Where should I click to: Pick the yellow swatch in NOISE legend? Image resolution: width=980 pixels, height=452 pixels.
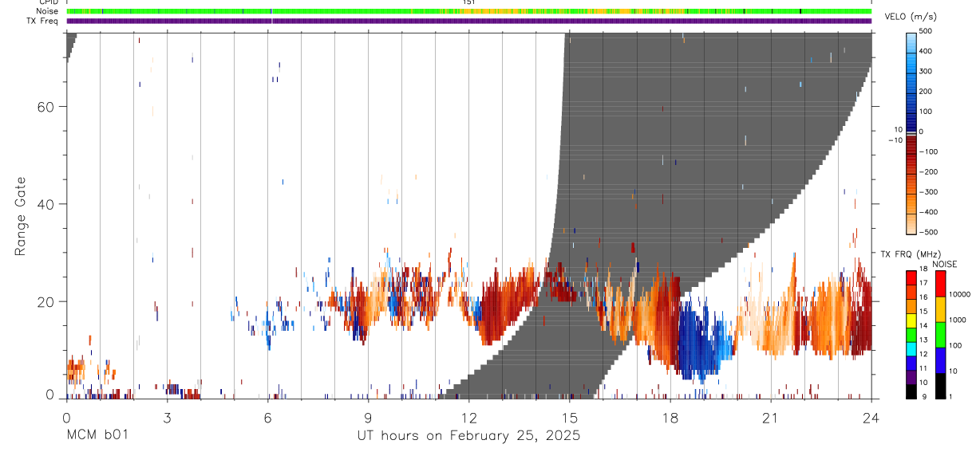(939, 309)
